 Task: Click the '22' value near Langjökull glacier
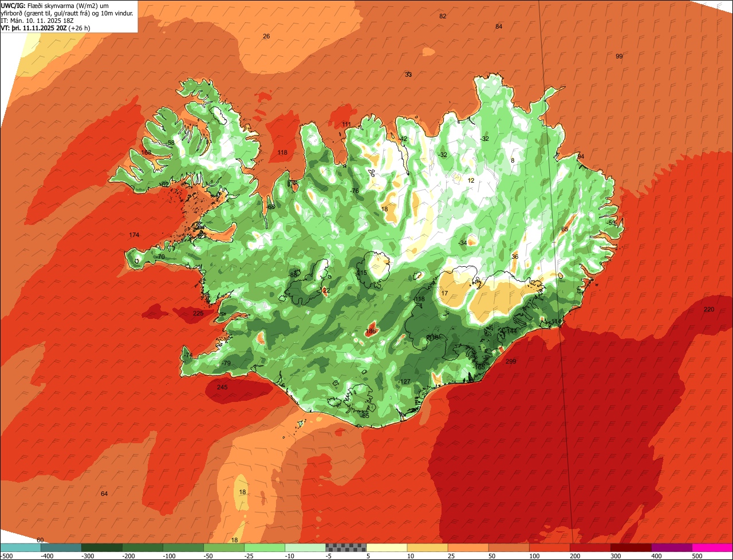pos(326,290)
